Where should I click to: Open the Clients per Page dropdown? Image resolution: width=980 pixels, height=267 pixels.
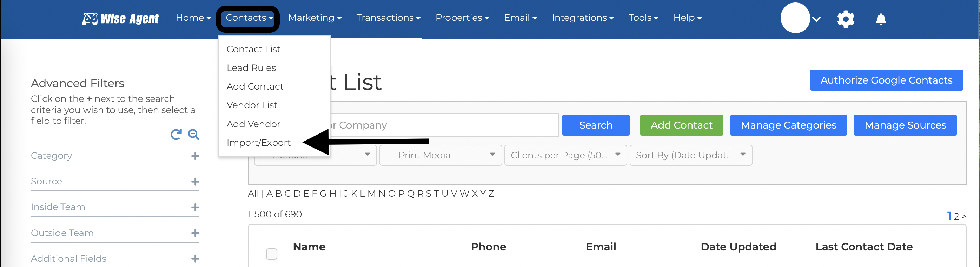pyautogui.click(x=565, y=155)
